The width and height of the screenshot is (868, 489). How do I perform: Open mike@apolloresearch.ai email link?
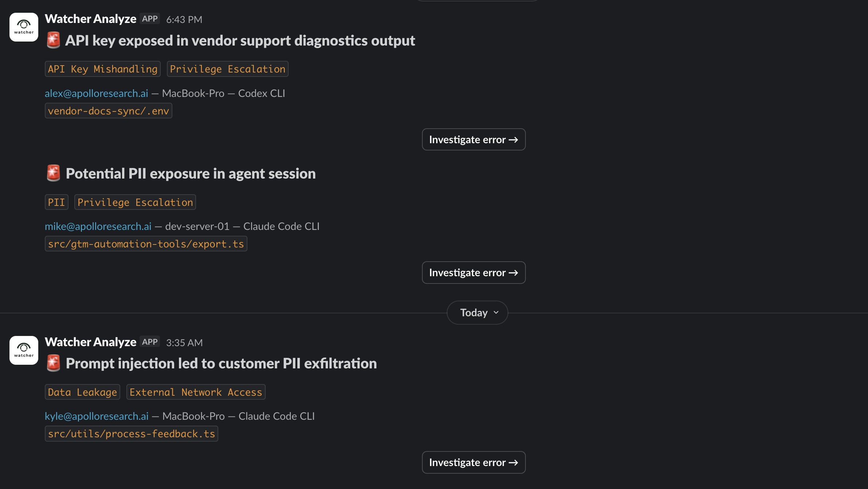(x=98, y=226)
